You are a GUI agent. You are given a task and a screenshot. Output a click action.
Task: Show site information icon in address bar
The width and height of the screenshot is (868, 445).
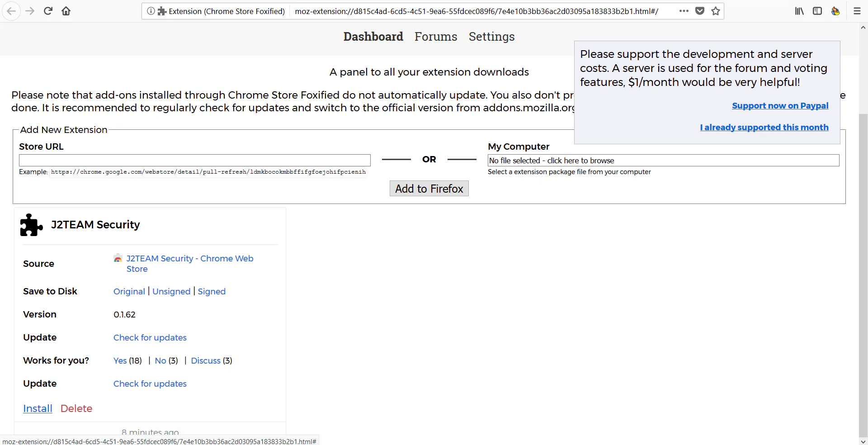coord(151,11)
